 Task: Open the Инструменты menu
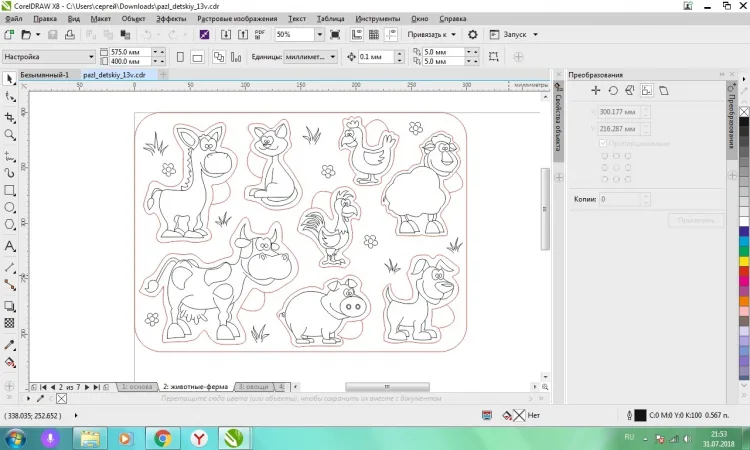[x=377, y=19]
